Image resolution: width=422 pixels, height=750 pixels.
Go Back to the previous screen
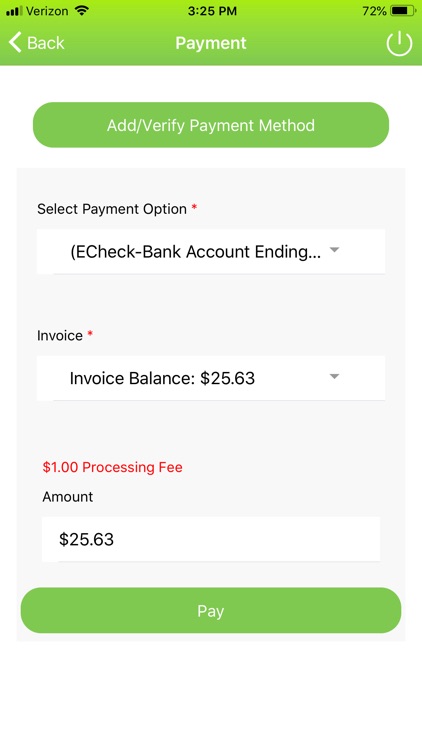[36, 43]
